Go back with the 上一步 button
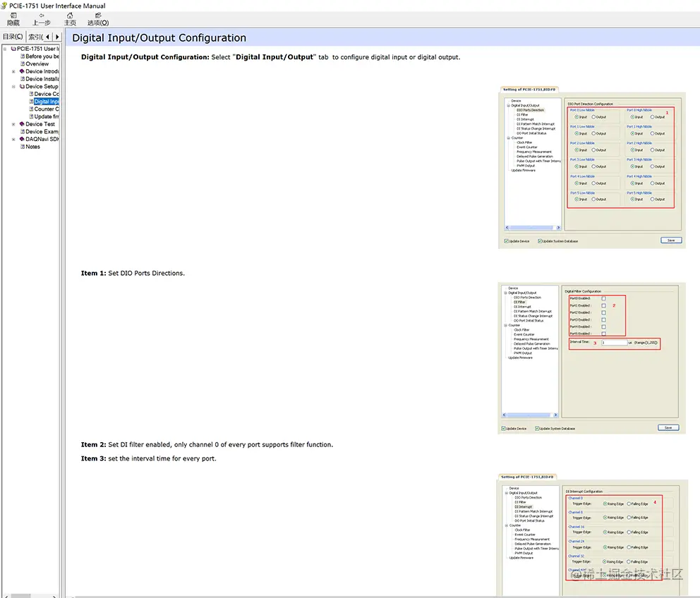700x598 pixels. tap(42, 19)
